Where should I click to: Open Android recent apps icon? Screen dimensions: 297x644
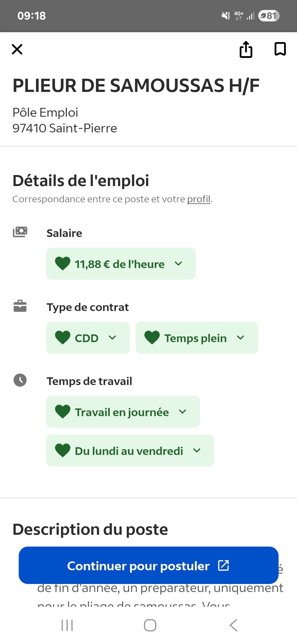(67, 625)
